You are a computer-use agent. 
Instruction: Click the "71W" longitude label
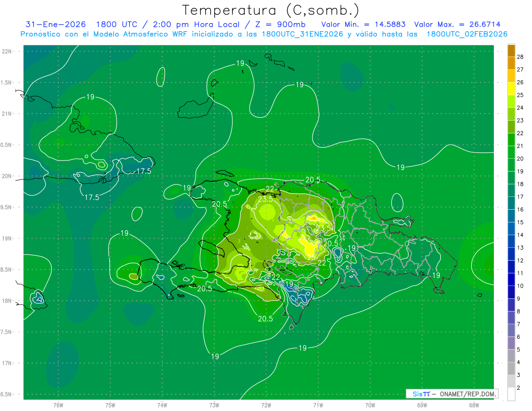[x=318, y=405]
